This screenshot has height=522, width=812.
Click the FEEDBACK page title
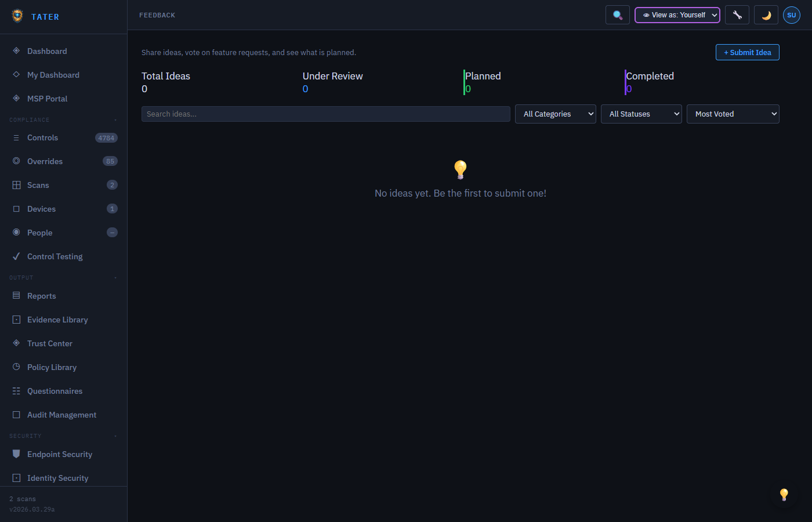point(157,15)
